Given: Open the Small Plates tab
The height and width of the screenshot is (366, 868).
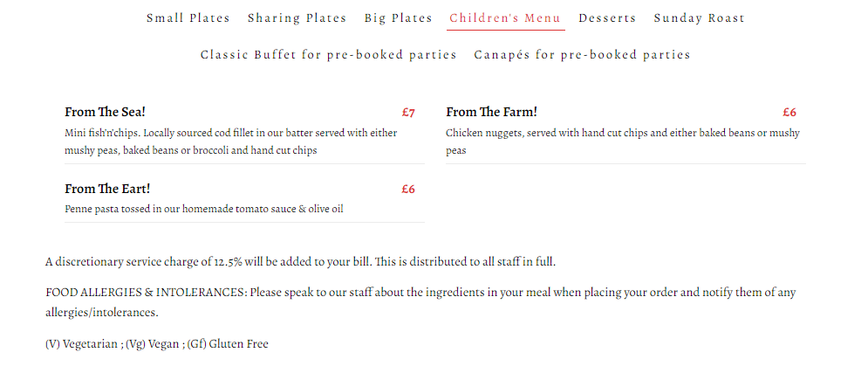Looking at the screenshot, I should pos(188,18).
